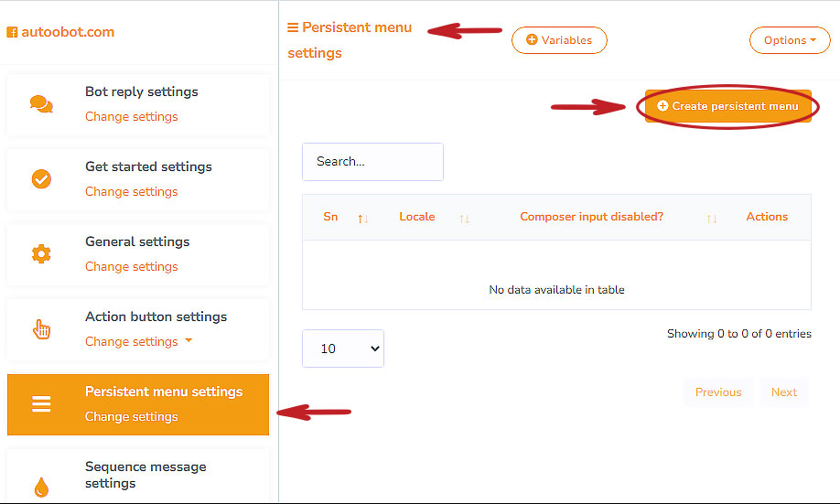Sort the table by Locale column arrows

(464, 219)
